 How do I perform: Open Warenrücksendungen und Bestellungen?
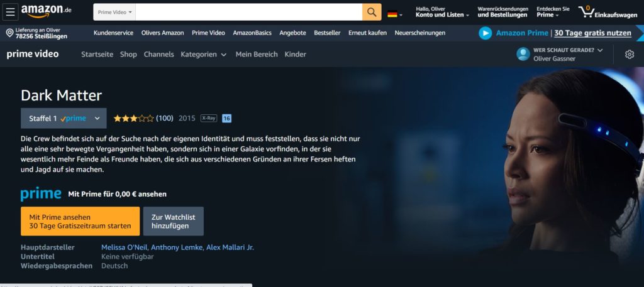[502, 12]
